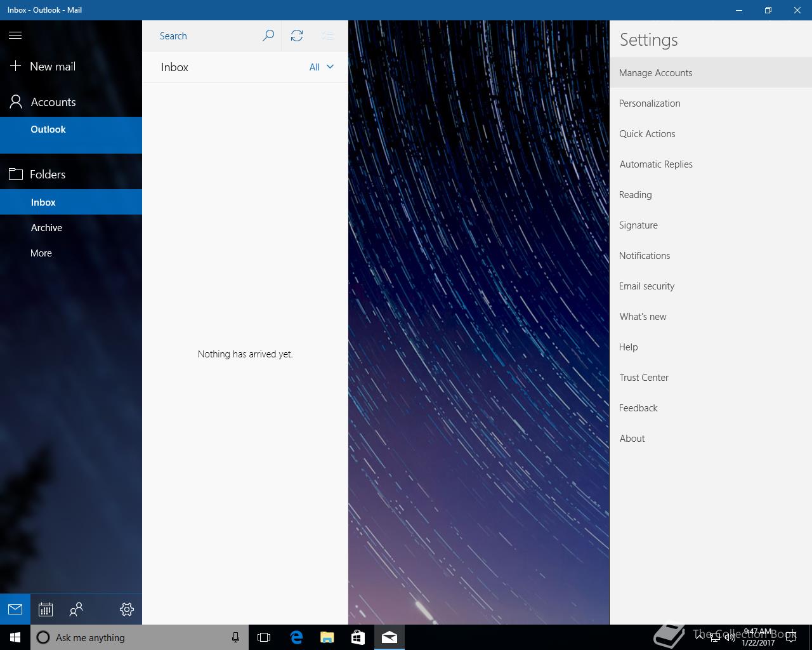This screenshot has width=812, height=650.
Task: Switch to Calendar app icon
Action: pos(46,609)
